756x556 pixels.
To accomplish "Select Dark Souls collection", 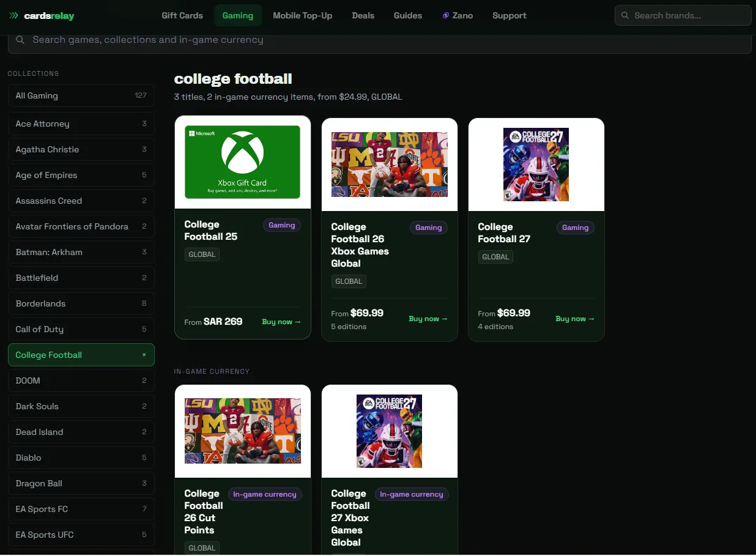I will (x=81, y=406).
